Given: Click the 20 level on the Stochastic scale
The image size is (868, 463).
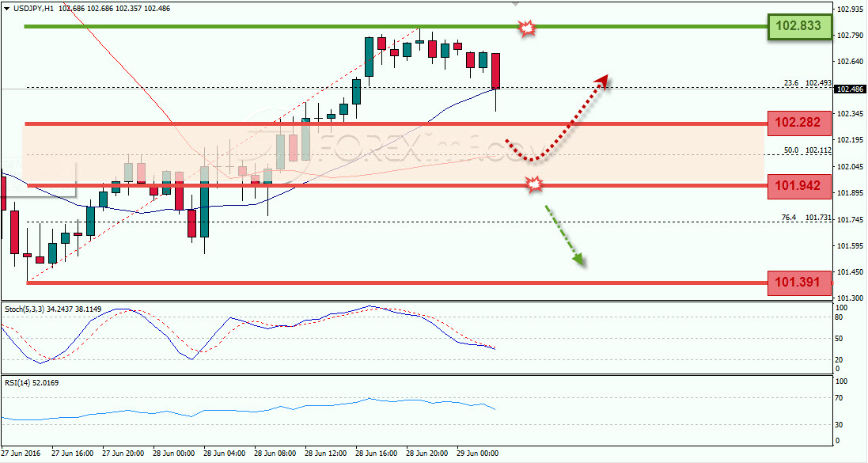Looking at the screenshot, I should pos(840,359).
